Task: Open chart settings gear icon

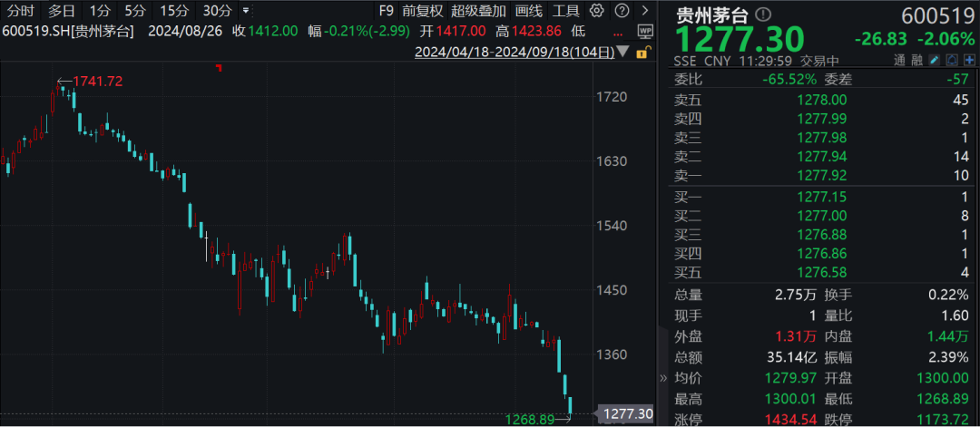Action: (x=597, y=11)
